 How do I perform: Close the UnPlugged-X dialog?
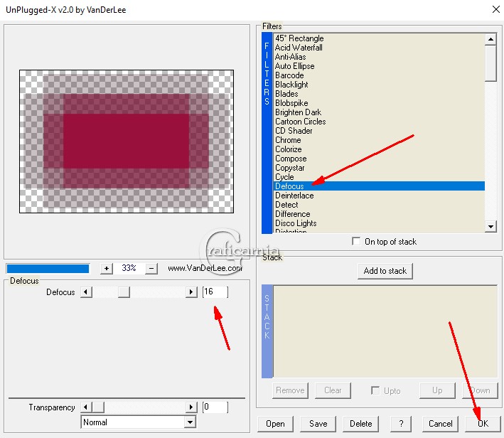[x=496, y=9]
